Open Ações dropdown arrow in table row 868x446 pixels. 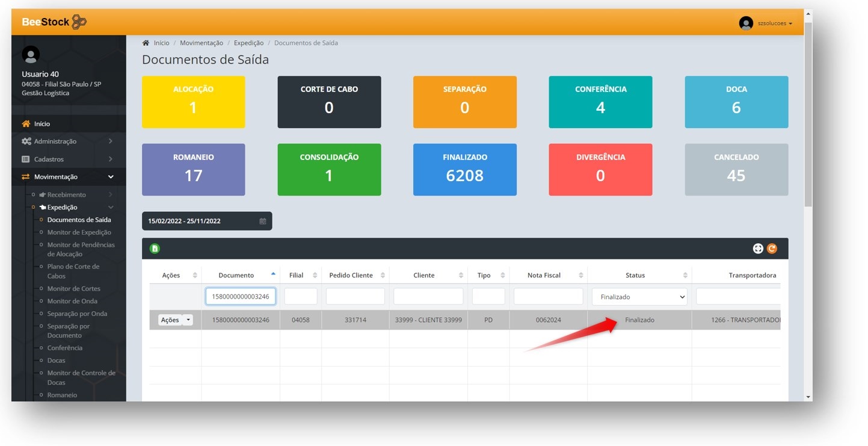(188, 320)
